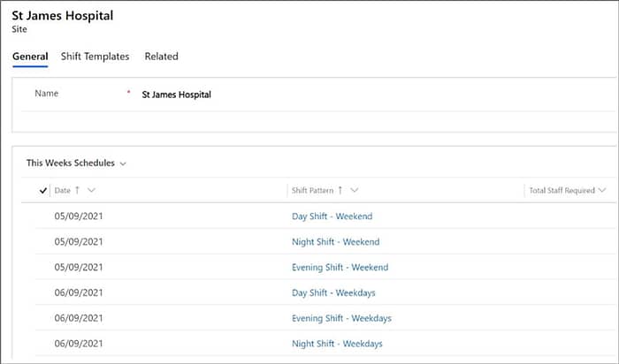Open the Day Shift - Weekend link
Image resolution: width=619 pixels, height=364 pixels.
(332, 216)
